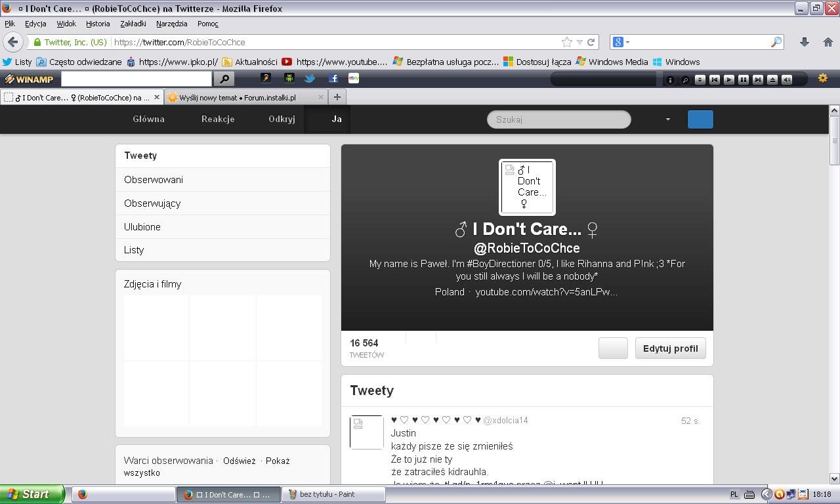Focus the Twitter Szukaj search field
840x504 pixels.
tap(558, 119)
